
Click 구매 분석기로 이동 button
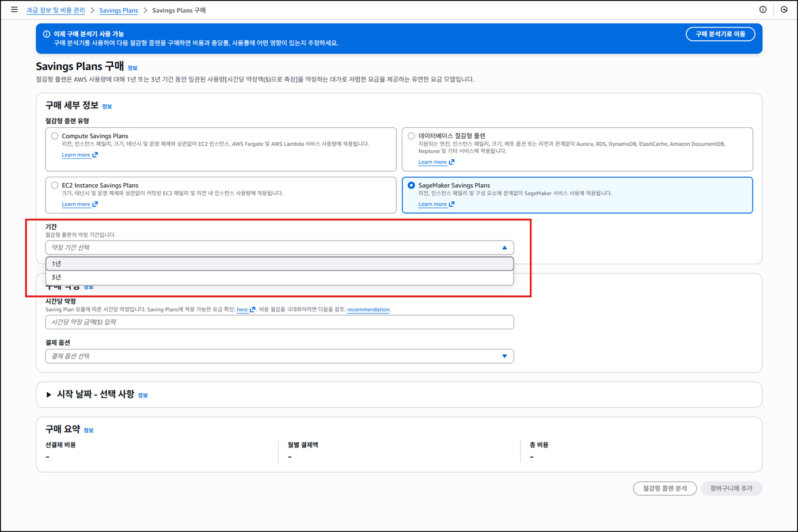pos(720,34)
